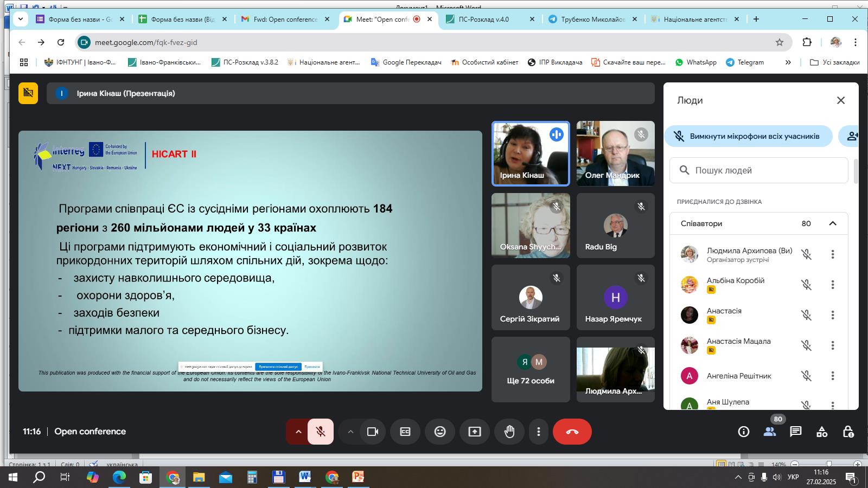
Task: Open the activities icon
Action: (822, 432)
